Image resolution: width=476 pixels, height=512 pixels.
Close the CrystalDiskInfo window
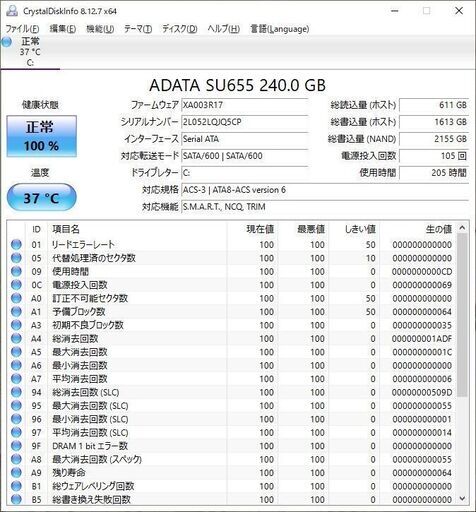click(459, 11)
